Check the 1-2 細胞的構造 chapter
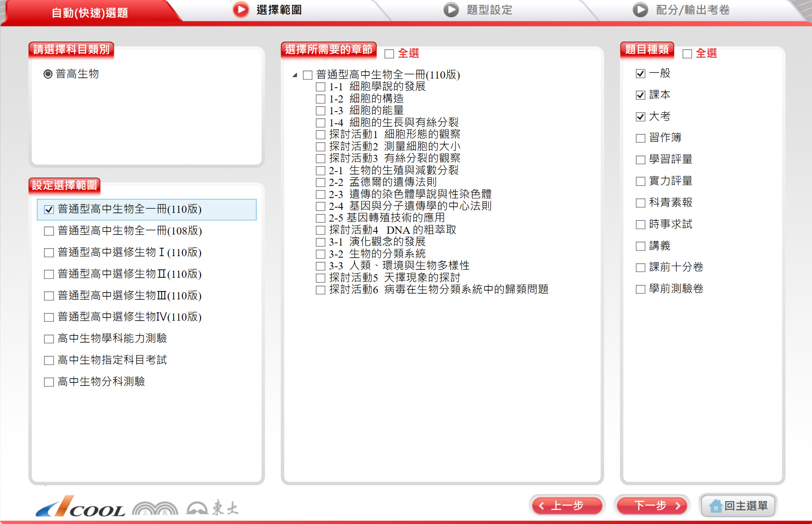Image resolution: width=812 pixels, height=524 pixels. (x=320, y=99)
